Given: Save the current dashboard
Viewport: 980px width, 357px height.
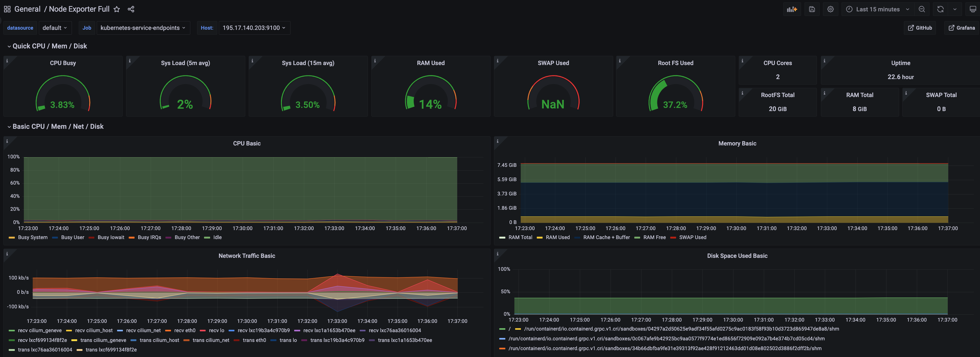Looking at the screenshot, I should 811,9.
